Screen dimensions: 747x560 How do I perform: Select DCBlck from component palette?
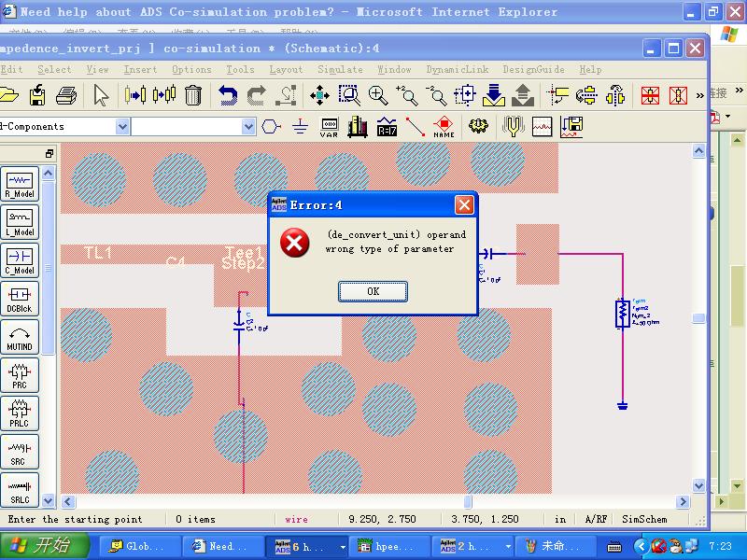coord(20,299)
